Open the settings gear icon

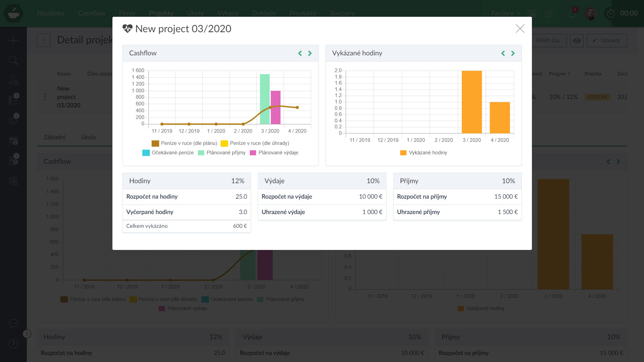549,13
